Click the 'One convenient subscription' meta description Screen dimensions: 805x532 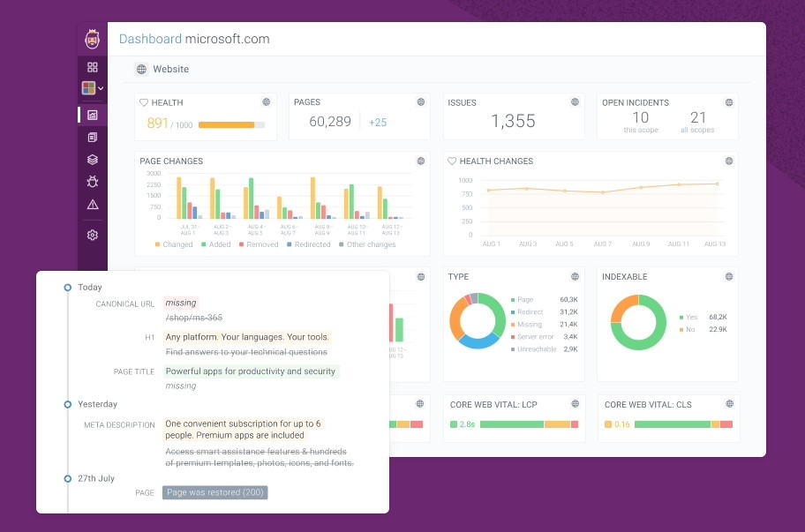point(243,430)
